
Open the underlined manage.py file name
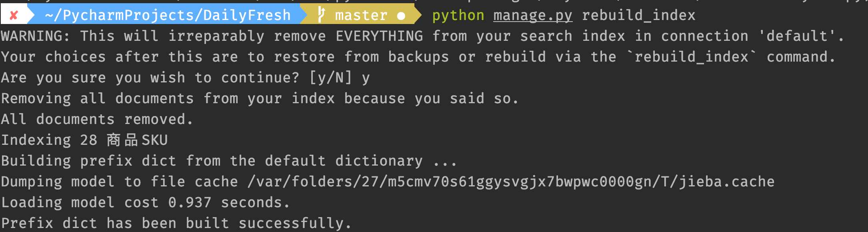pyautogui.click(x=533, y=16)
